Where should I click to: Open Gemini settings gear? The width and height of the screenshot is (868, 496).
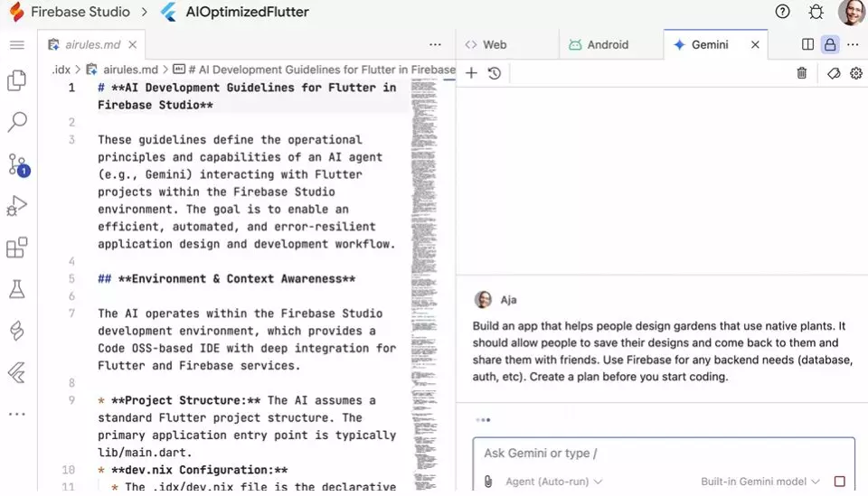(856, 73)
